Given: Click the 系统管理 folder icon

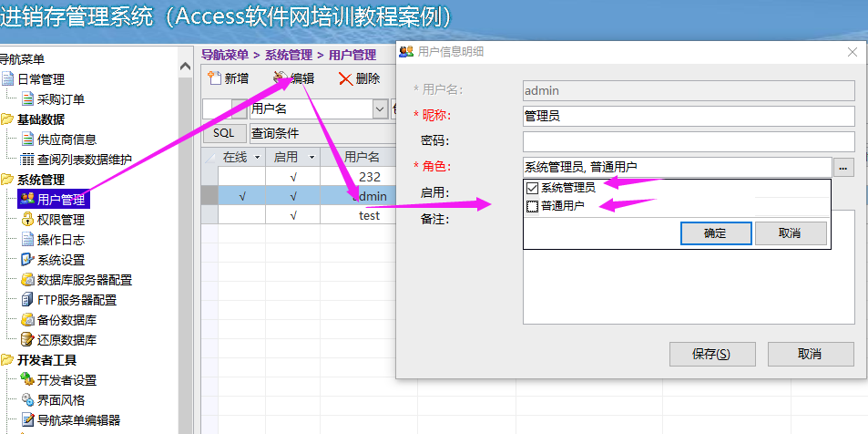Looking at the screenshot, I should pos(8,180).
